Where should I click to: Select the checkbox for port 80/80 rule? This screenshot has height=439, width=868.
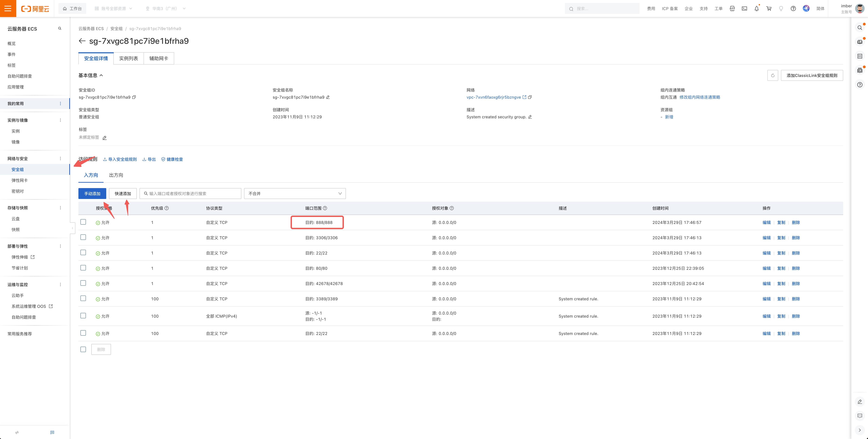pyautogui.click(x=83, y=268)
